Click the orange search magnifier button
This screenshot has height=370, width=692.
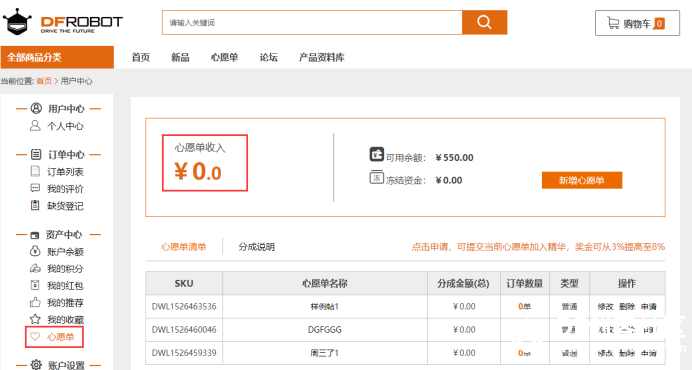tap(484, 22)
